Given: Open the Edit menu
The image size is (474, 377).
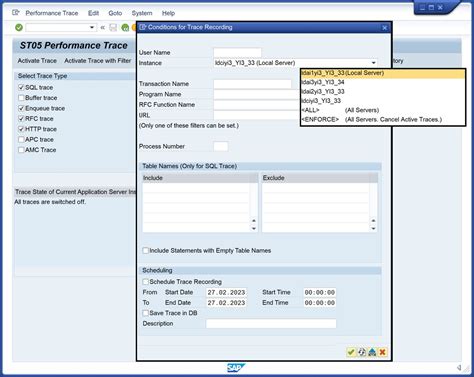Looking at the screenshot, I should tap(93, 13).
